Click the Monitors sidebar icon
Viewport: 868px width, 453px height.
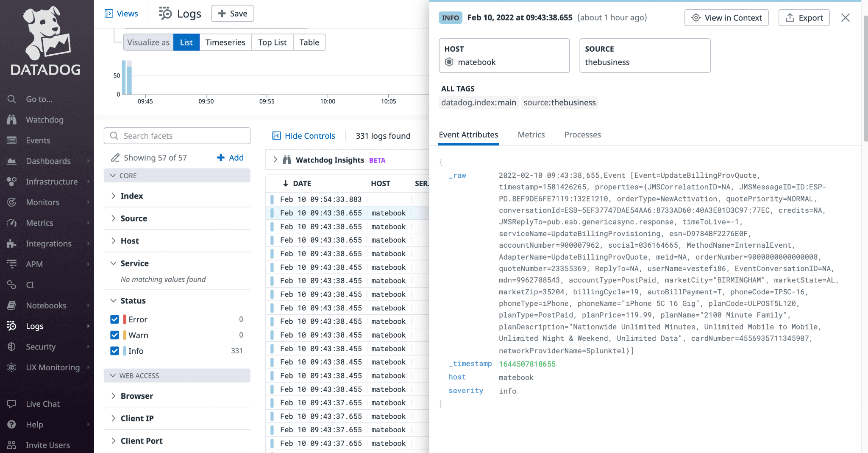tap(11, 202)
